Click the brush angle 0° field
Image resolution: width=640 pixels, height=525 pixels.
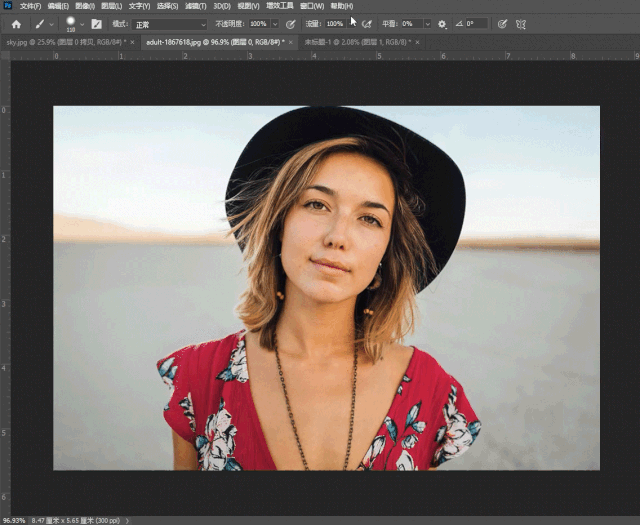476,24
